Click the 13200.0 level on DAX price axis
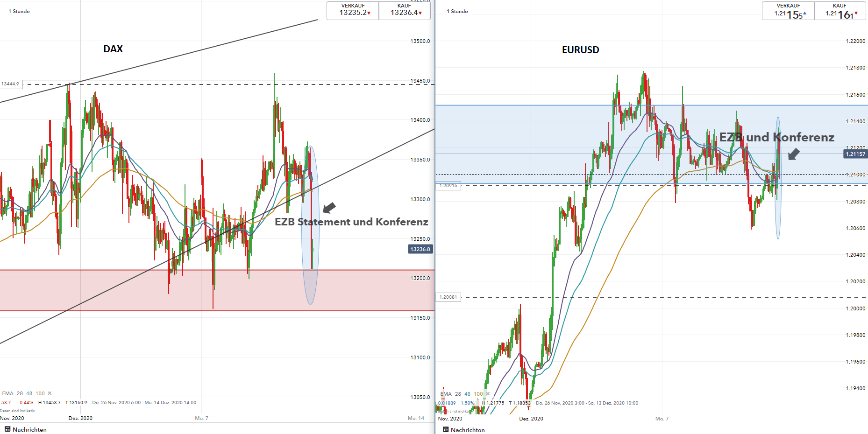 (x=420, y=278)
